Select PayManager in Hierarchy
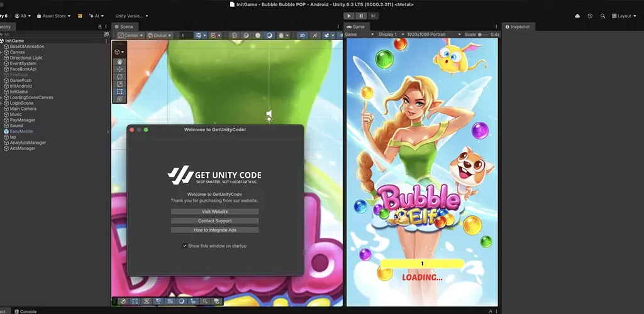Screen dimensions: 644x314 point(23,120)
